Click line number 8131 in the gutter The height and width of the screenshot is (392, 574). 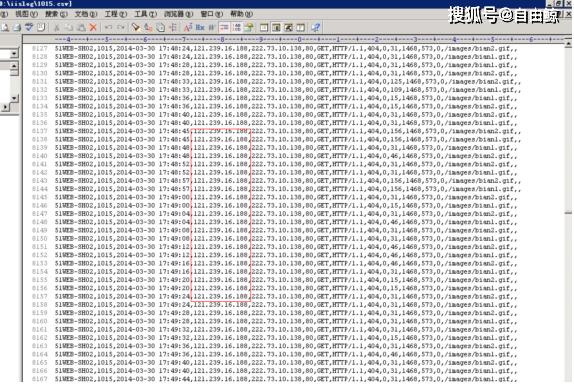point(40,82)
